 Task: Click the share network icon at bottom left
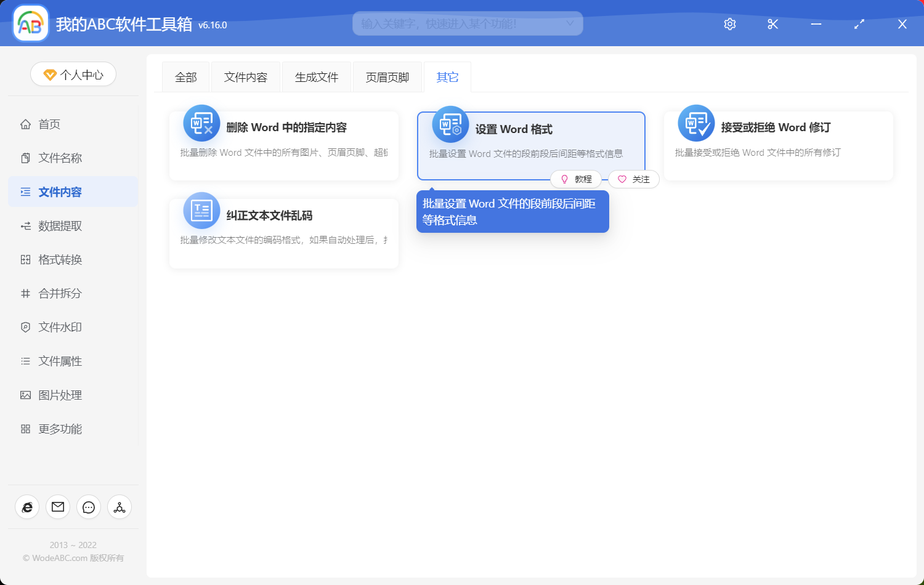[x=119, y=507]
